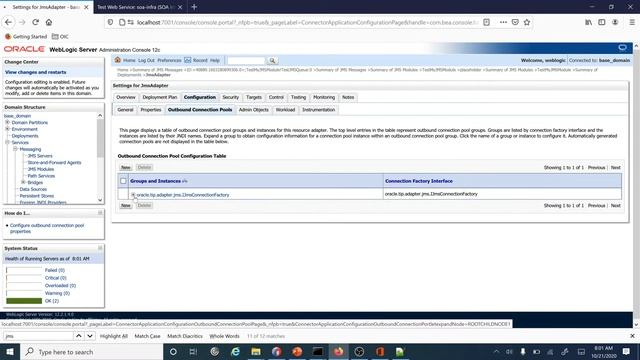This screenshot has height=360, width=640.
Task: Collapse the How do I panel
Action: click(x=100, y=213)
